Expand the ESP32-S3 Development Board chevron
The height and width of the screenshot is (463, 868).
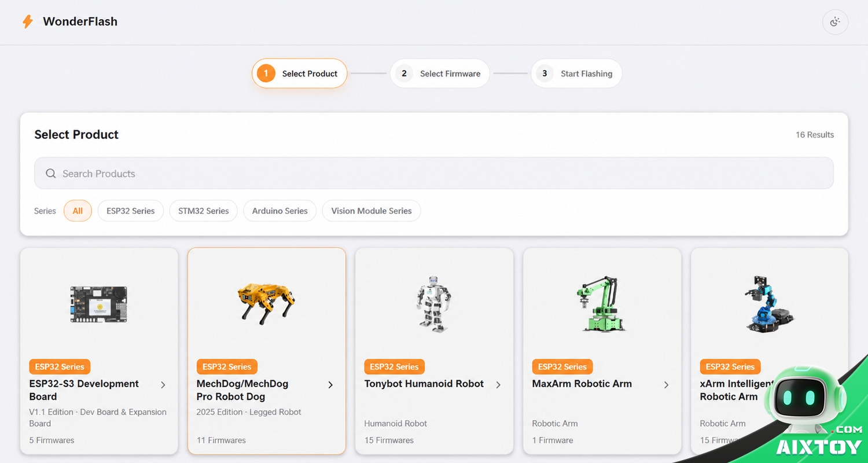coord(163,385)
